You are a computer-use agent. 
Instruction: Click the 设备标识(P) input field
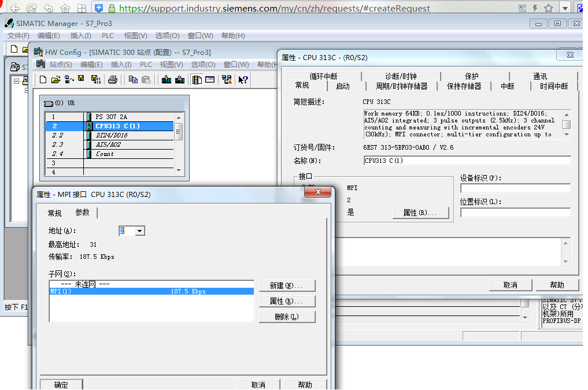click(515, 188)
